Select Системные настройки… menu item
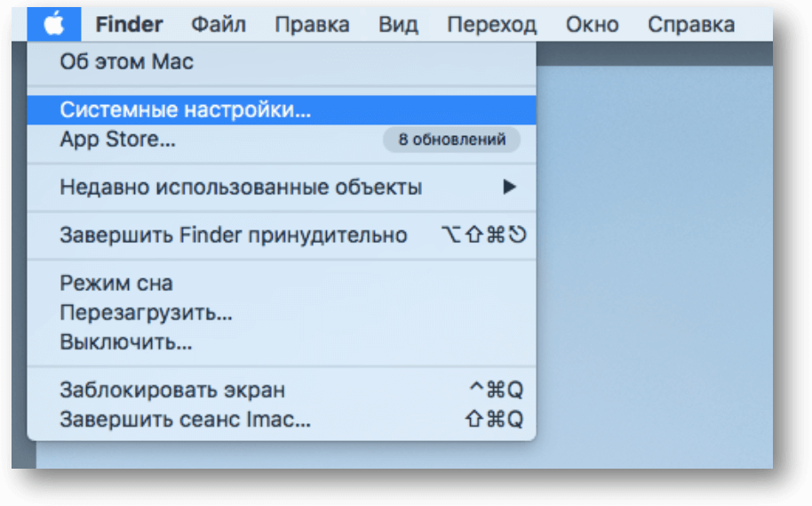812x506 pixels. tap(282, 110)
